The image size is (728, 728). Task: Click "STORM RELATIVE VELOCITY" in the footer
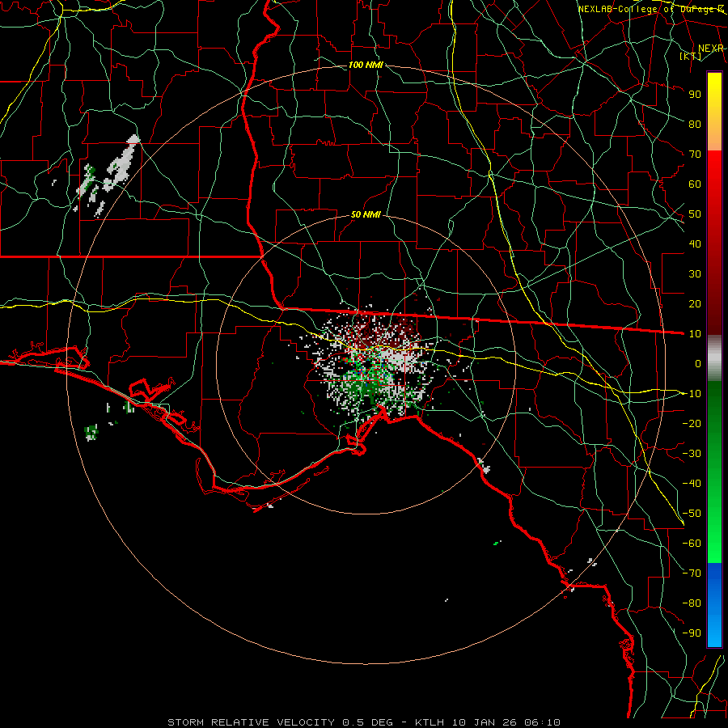252,722
